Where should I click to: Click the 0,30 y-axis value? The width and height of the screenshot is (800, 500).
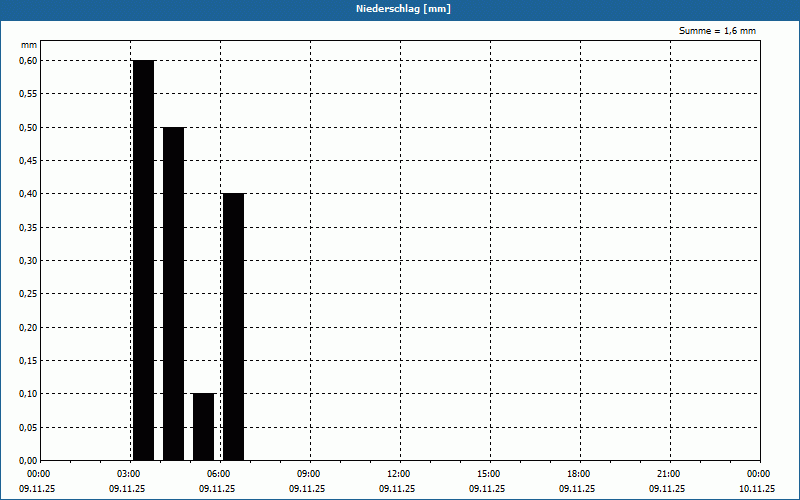[x=27, y=260]
